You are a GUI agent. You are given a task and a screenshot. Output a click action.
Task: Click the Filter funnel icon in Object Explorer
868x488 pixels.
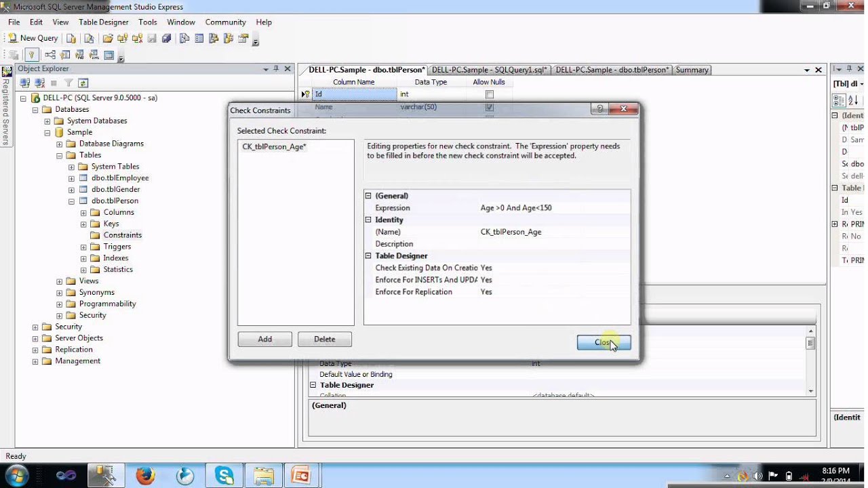click(68, 83)
